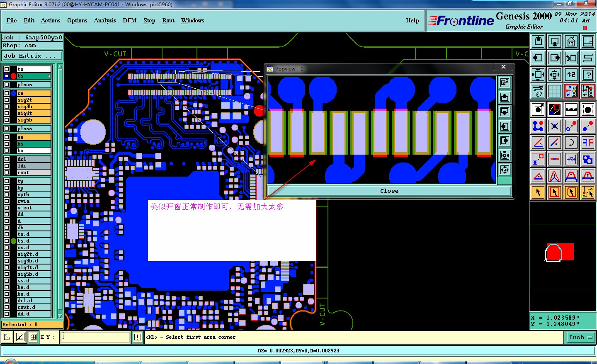Click Close button in Popview window

[389, 191]
